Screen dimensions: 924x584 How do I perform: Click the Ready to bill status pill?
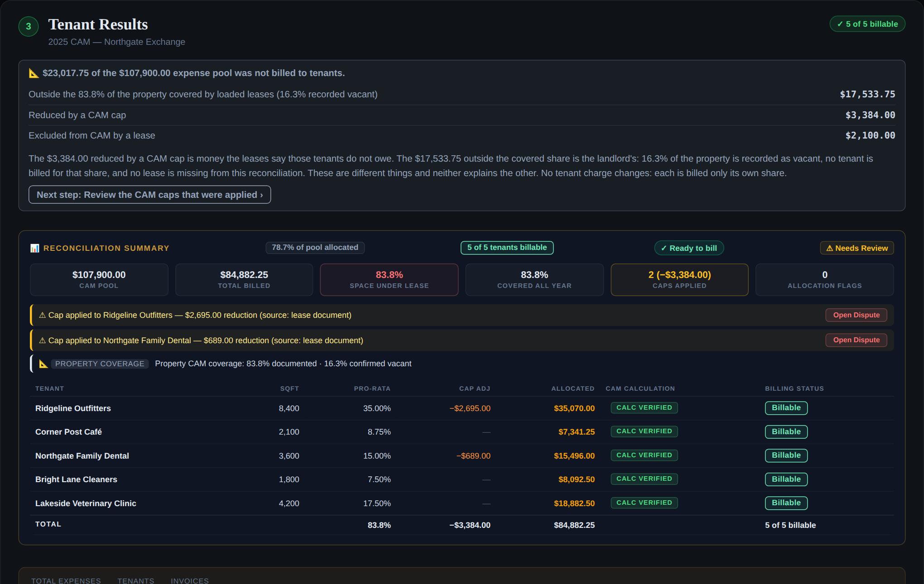click(689, 248)
